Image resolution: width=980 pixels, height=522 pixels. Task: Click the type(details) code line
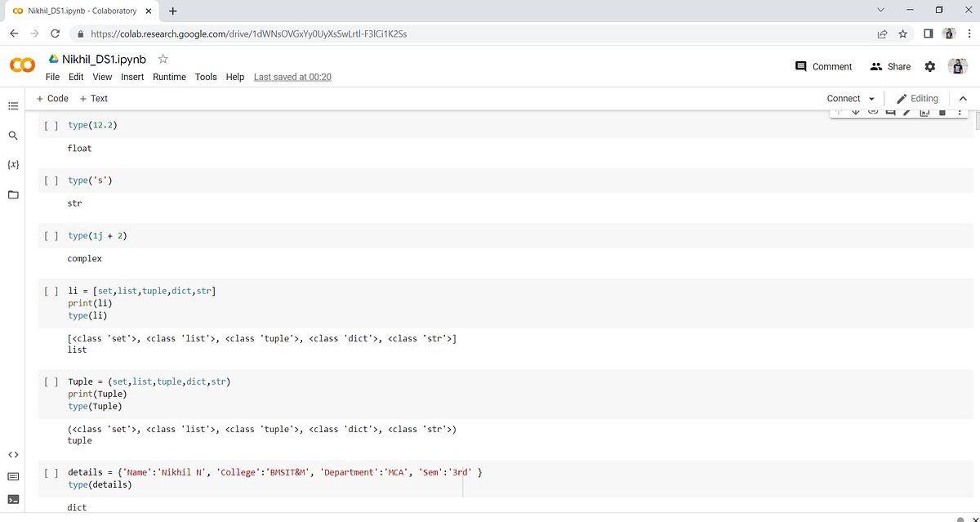coord(100,484)
